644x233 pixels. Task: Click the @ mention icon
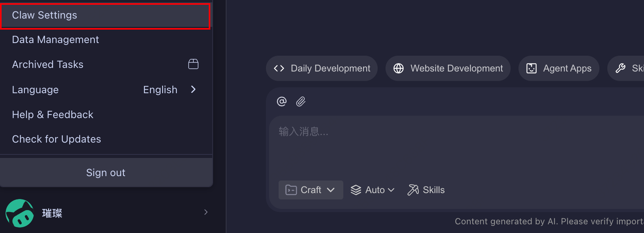[282, 101]
